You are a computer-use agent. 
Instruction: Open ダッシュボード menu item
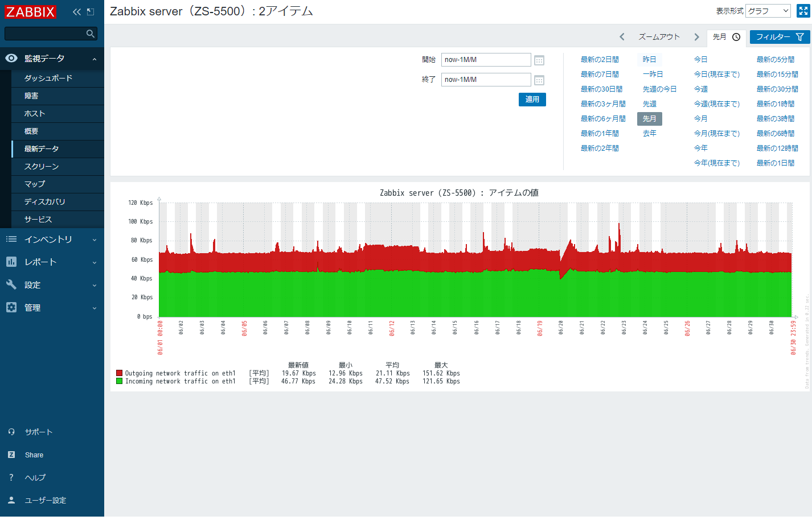pos(58,79)
